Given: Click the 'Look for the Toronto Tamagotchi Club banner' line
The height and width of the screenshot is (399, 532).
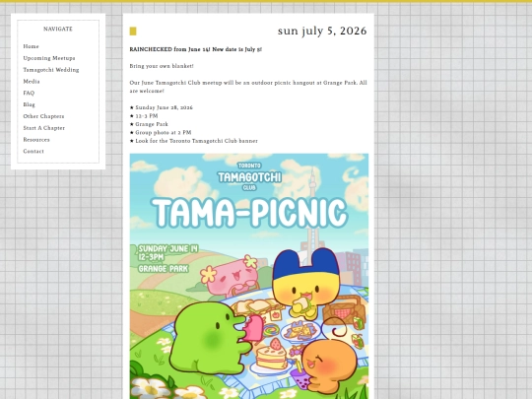Looking at the screenshot, I should [x=194, y=141].
